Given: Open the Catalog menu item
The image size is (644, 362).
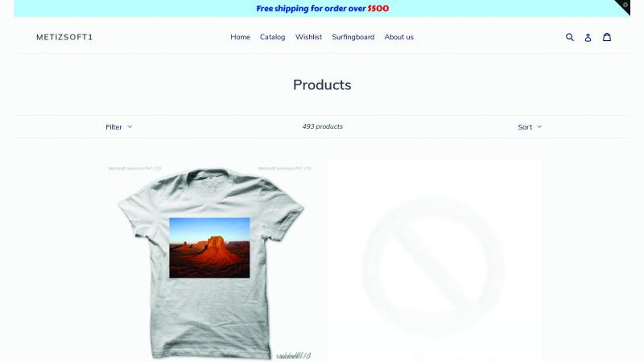Looking at the screenshot, I should click(272, 37).
